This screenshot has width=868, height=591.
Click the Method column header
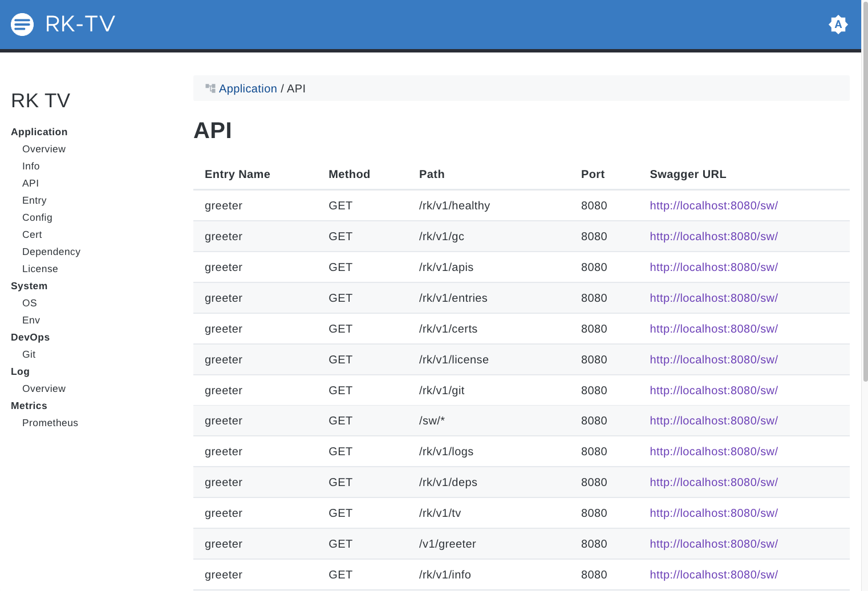349,174
